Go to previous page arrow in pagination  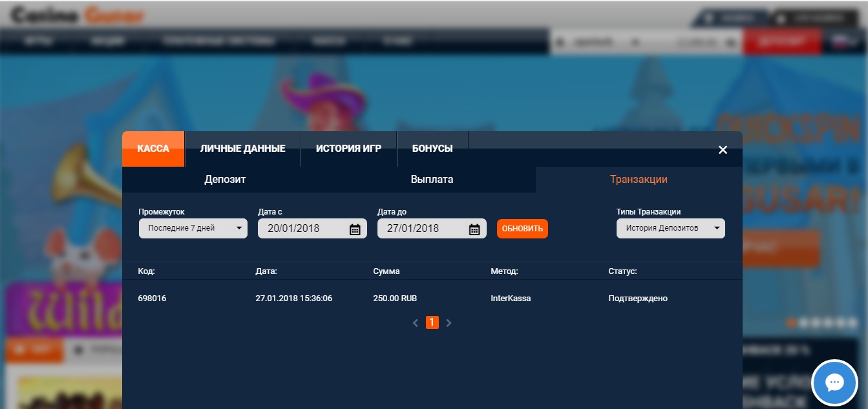click(416, 322)
